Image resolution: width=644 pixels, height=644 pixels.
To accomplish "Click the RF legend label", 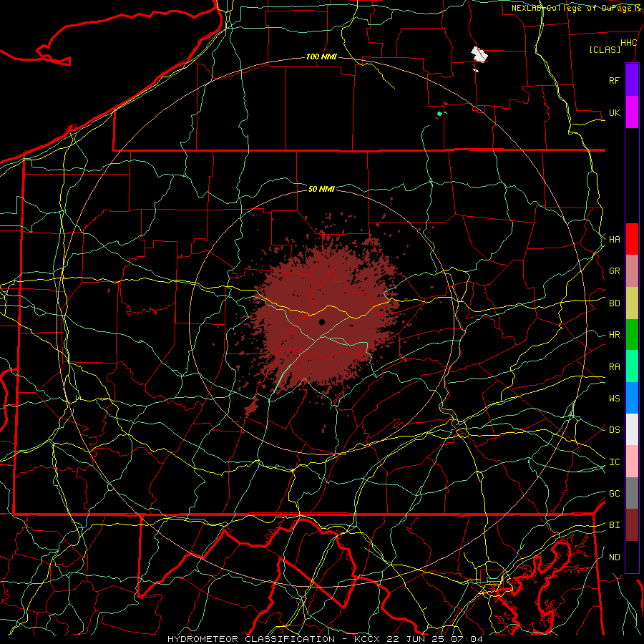I will coord(614,80).
